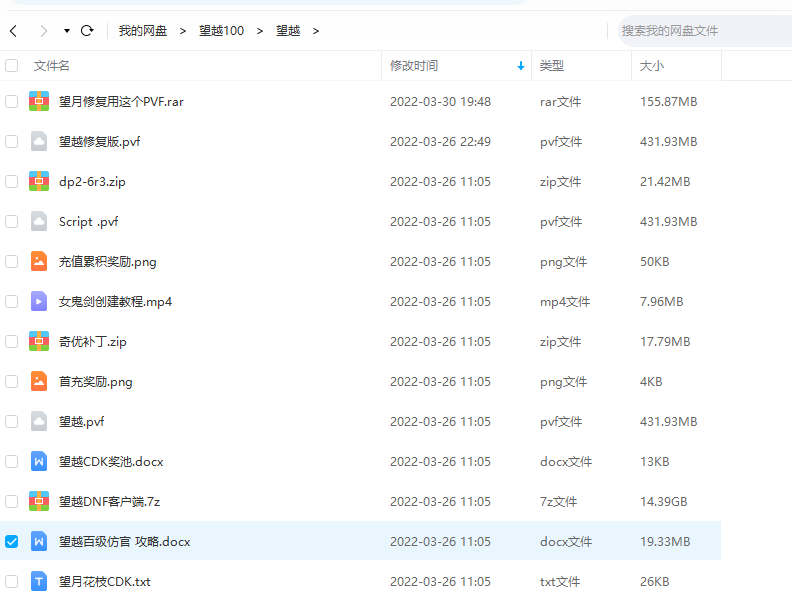The height and width of the screenshot is (606, 792).
Task: Click image icon of 充值累积奖励.png
Action: (39, 261)
